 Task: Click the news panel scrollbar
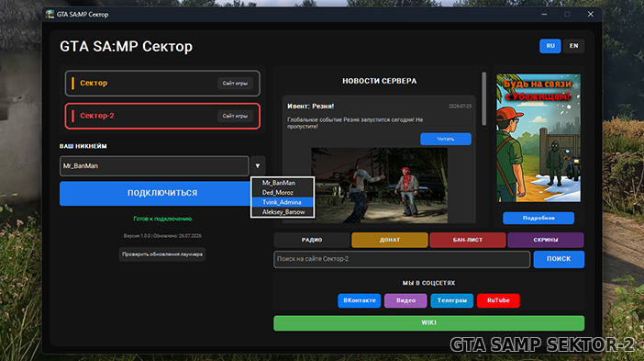tap(483, 98)
